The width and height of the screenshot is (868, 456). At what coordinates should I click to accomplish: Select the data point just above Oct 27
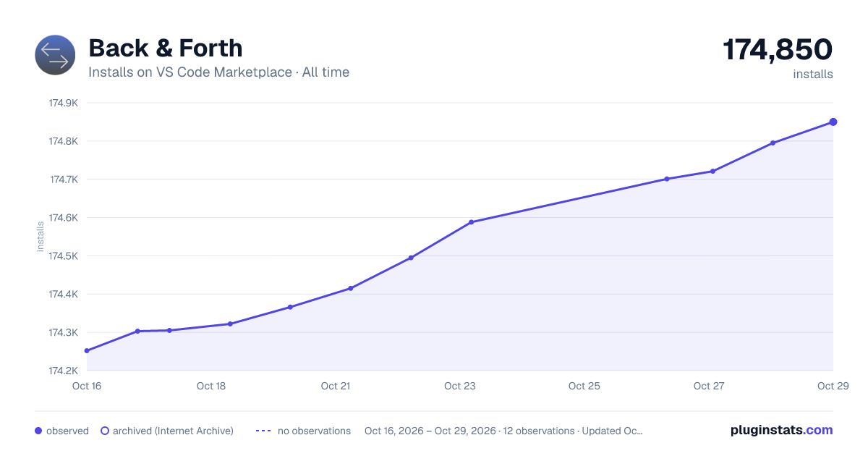click(713, 172)
